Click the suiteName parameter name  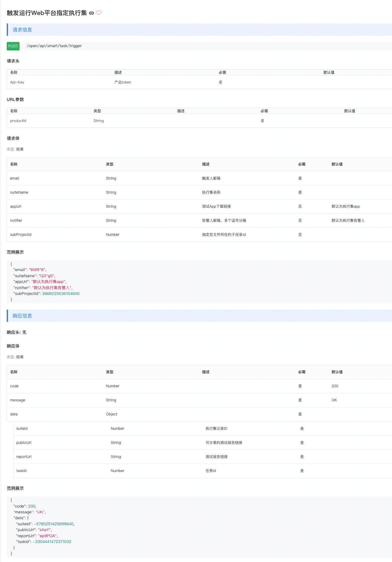(x=19, y=192)
